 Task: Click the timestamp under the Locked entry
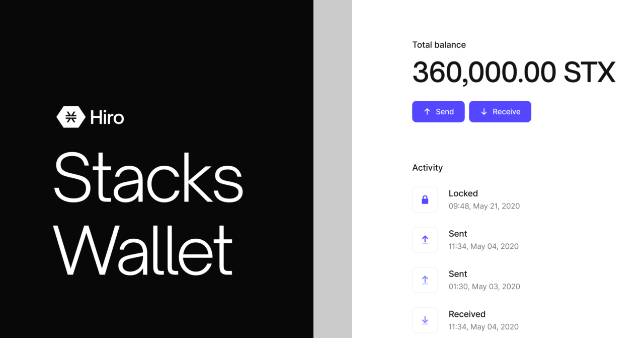pos(484,206)
